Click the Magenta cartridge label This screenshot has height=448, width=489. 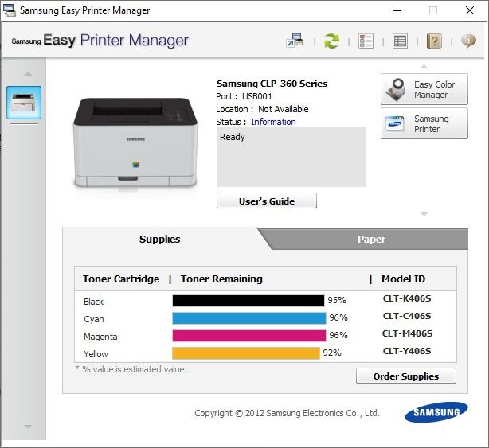coord(100,337)
